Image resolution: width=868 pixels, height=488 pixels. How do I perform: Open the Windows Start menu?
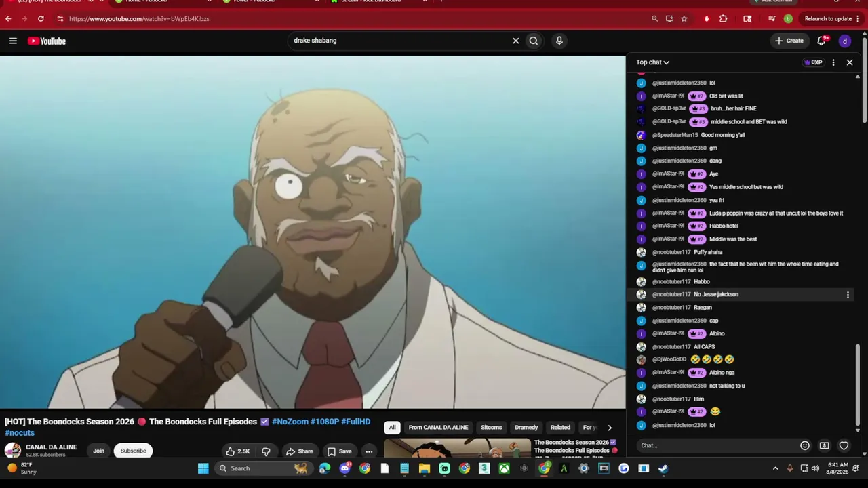pos(203,468)
